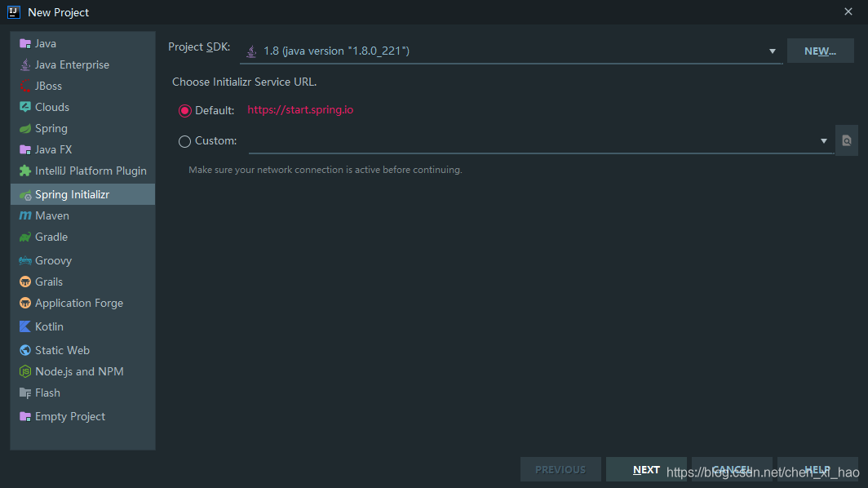This screenshot has width=868, height=488.
Task: Click the Kotlin K icon
Action: [25, 326]
